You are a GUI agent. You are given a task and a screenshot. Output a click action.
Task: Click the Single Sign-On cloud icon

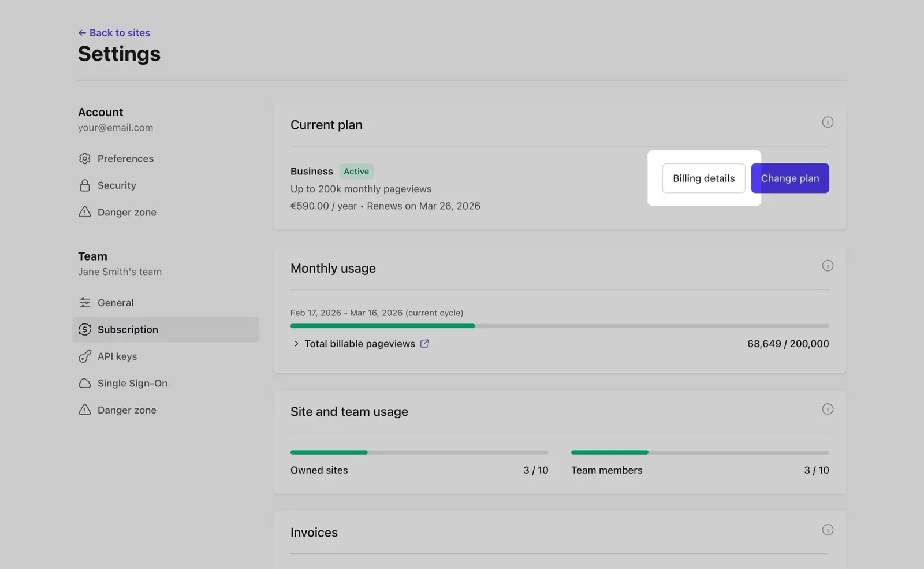(x=84, y=383)
